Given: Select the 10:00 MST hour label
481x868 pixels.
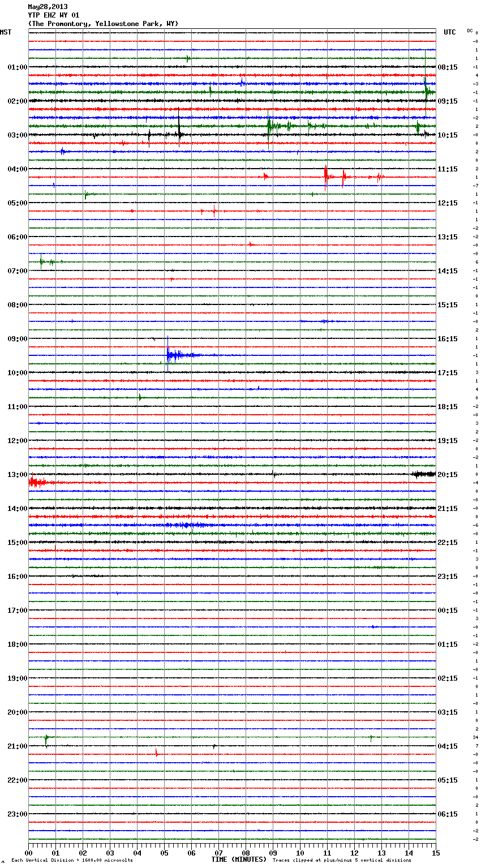Looking at the screenshot, I should 18,373.
